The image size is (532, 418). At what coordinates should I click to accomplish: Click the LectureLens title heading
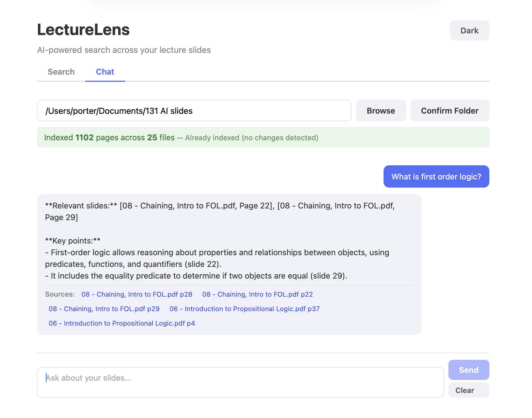[x=83, y=29]
